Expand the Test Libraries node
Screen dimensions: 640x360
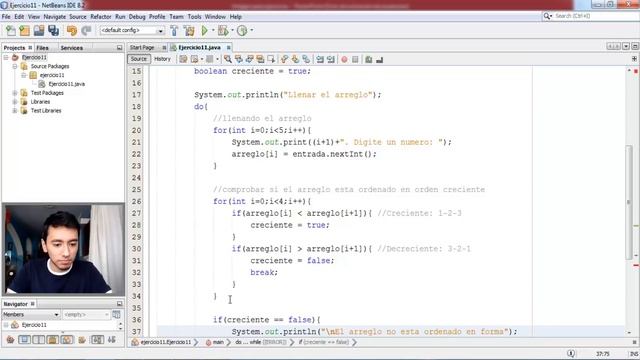tap(15, 111)
